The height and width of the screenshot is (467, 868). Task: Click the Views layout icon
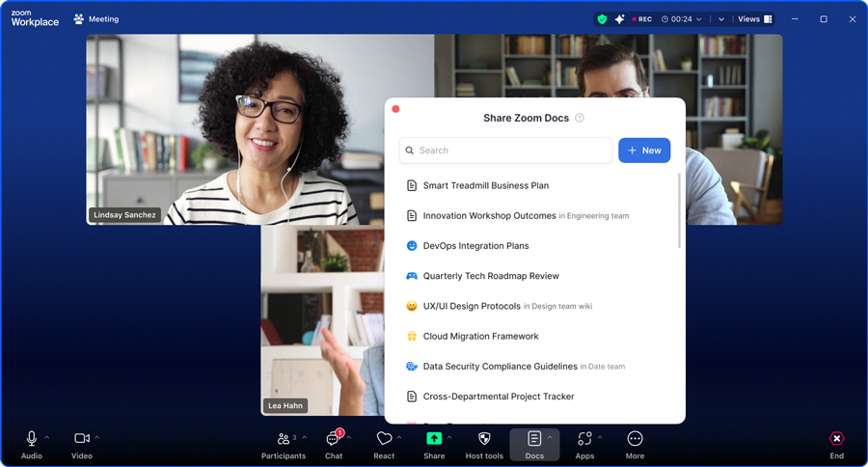click(768, 19)
